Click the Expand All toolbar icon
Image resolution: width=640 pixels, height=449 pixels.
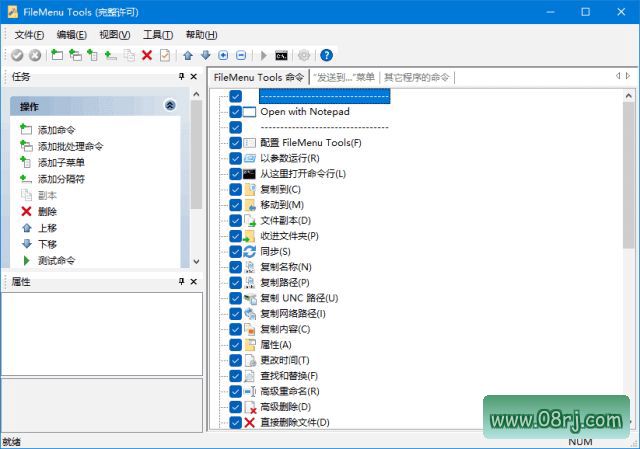223,55
